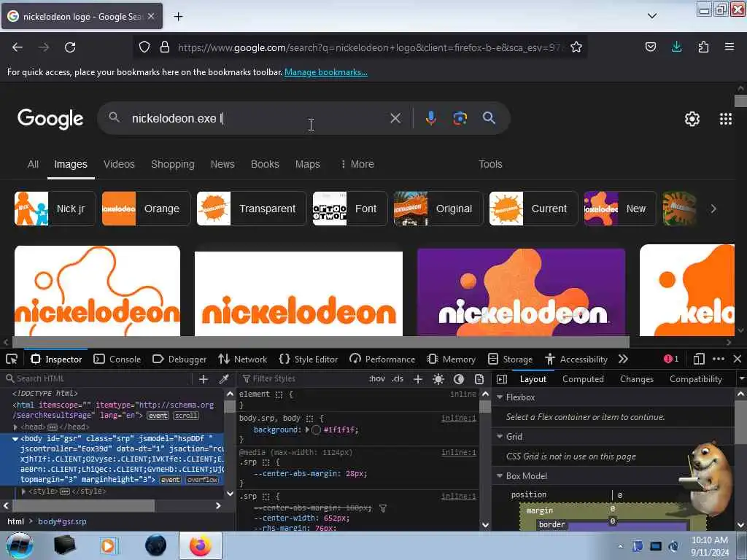This screenshot has width=747, height=560.
Task: Grab a color with eyedropper
Action: click(x=223, y=379)
